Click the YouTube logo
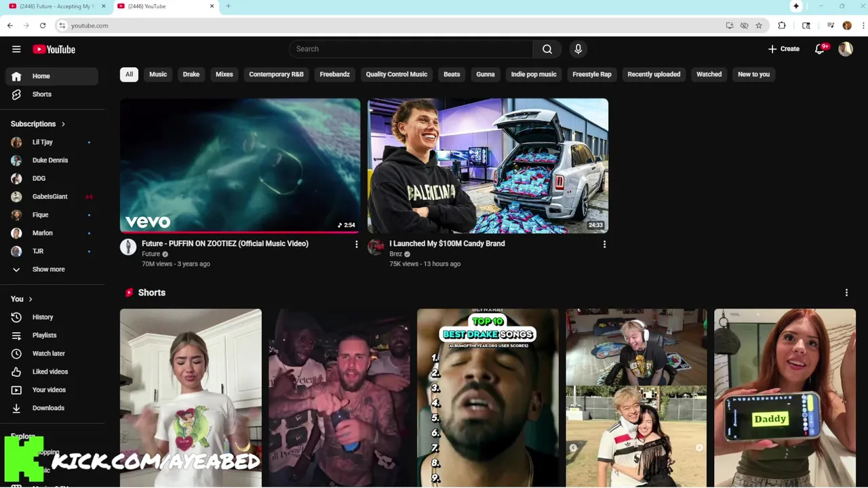This screenshot has width=868, height=488. 54,49
